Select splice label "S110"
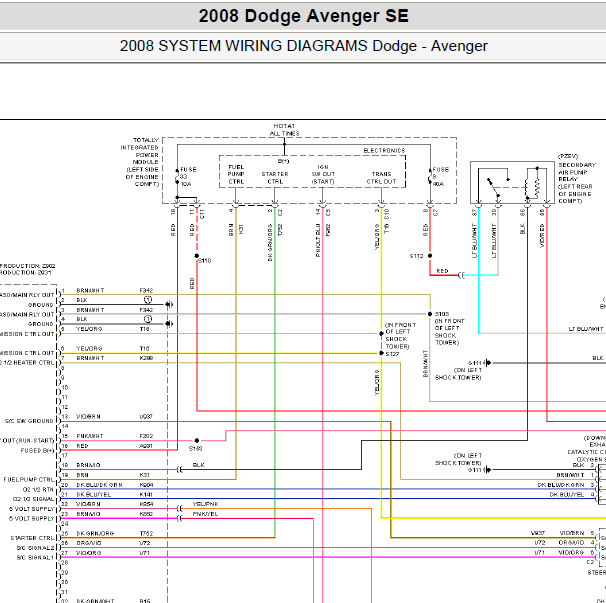 tap(205, 261)
